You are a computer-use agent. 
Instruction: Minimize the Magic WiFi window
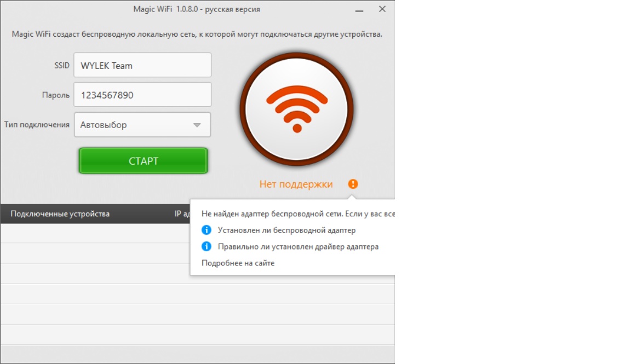[x=359, y=10]
